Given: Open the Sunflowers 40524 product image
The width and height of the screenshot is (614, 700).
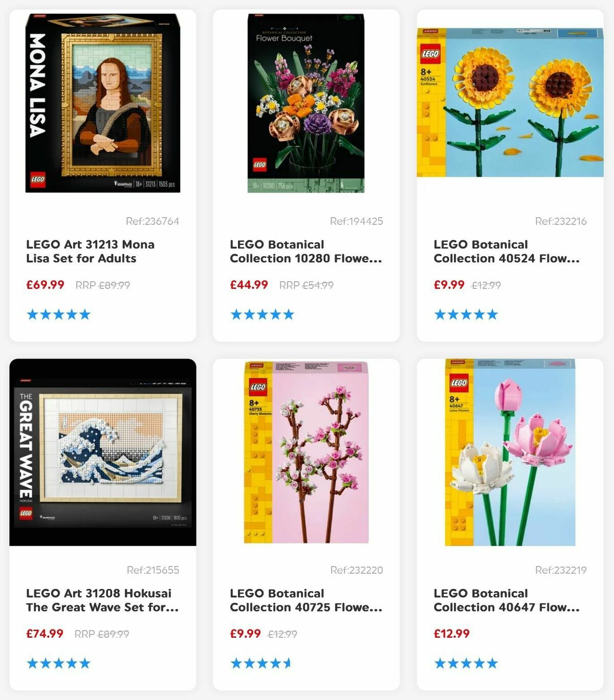Looking at the screenshot, I should pyautogui.click(x=510, y=102).
